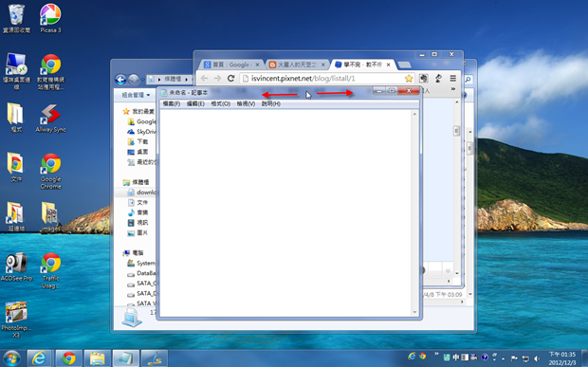Open a new Chrome tab
This screenshot has width=588, height=367.
point(404,65)
